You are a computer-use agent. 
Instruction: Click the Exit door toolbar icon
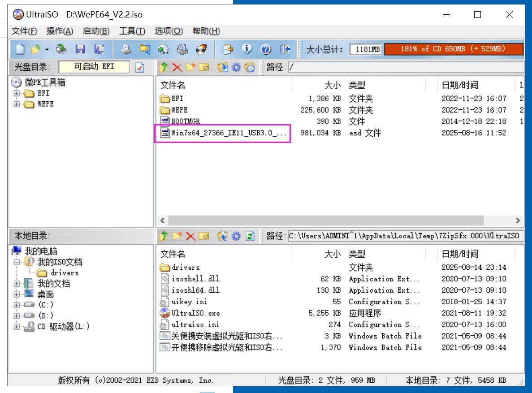pos(285,50)
